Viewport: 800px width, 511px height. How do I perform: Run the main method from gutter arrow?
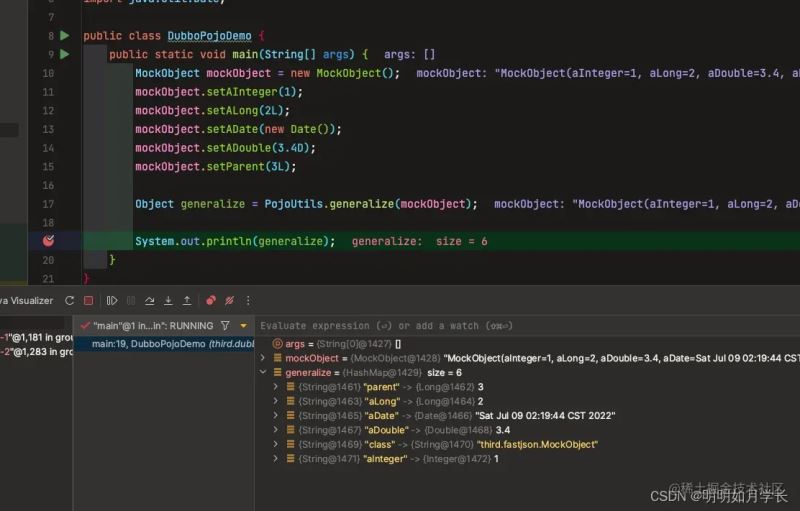[65, 54]
